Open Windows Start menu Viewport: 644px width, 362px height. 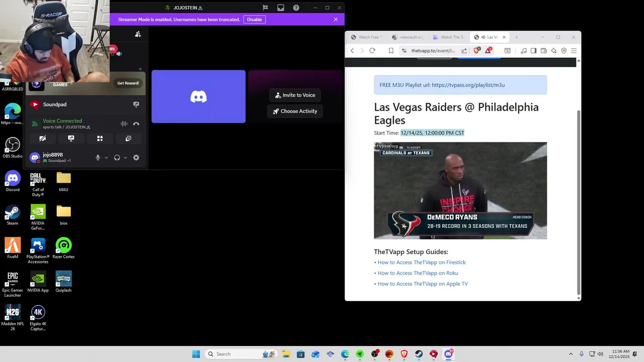(x=196, y=354)
